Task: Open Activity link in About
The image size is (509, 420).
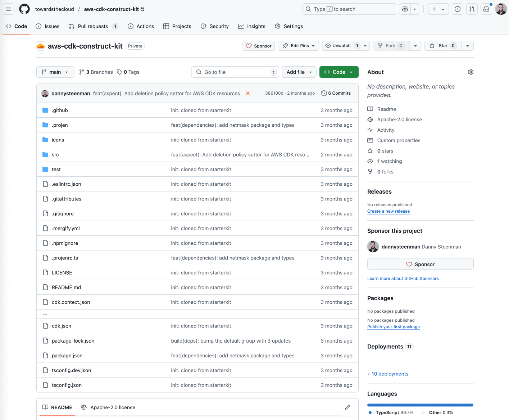Action: click(x=381, y=130)
